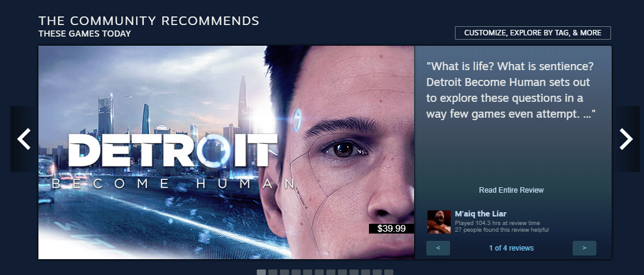Viewport: 644px width, 275px height.
Task: Select the third carousel page dot
Action: [284, 273]
